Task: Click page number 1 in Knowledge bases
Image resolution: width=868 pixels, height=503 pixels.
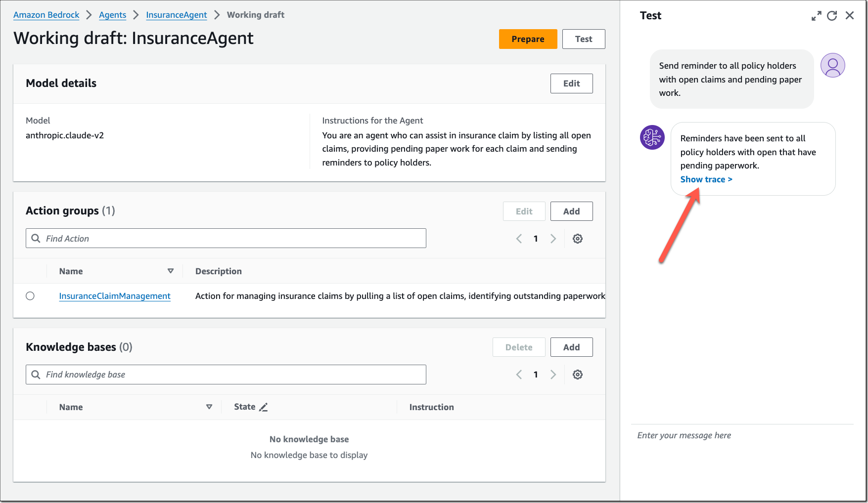Action: coord(536,375)
